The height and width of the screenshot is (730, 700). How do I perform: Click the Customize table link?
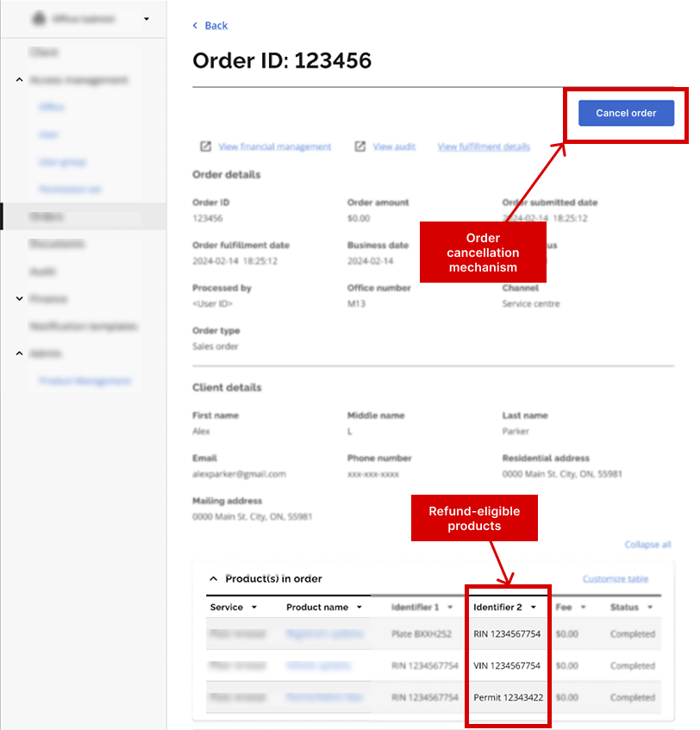point(616,578)
